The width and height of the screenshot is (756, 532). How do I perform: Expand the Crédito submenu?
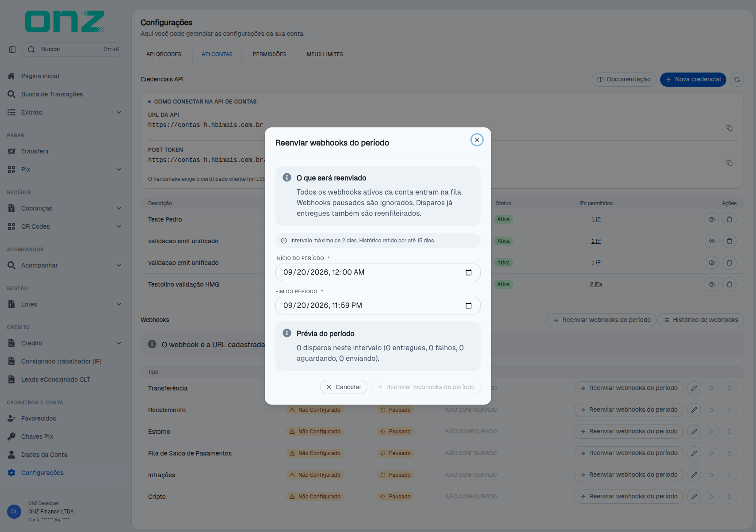click(x=65, y=343)
